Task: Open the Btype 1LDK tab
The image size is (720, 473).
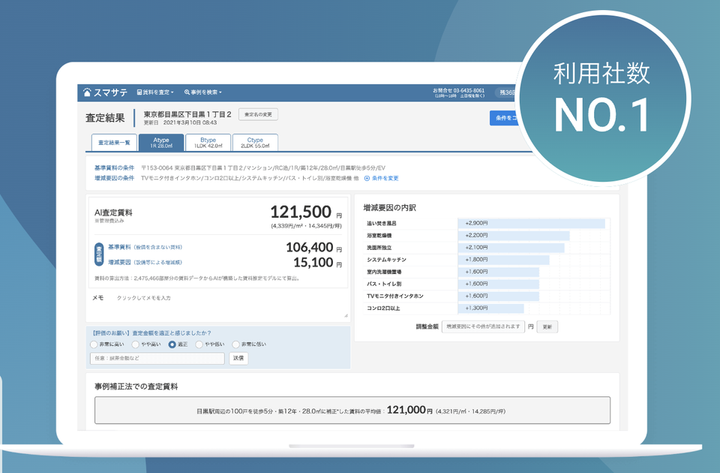Action: (x=208, y=143)
